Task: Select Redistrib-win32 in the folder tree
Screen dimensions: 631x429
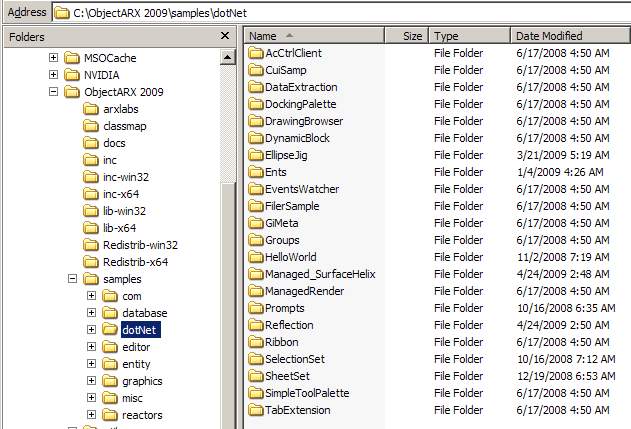Action: 140,245
